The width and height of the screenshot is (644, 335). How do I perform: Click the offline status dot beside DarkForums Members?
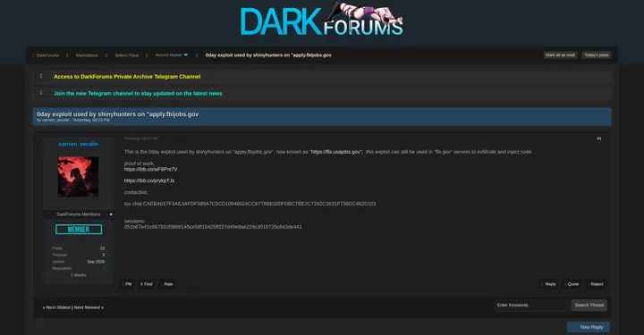click(111, 214)
